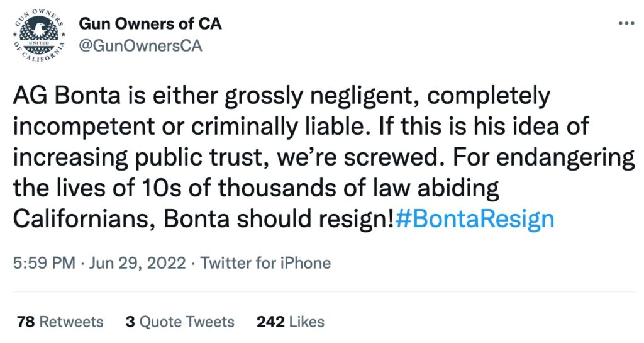The image size is (644, 343).
Task: Show the 3 Quote Tweets
Action: pos(180,322)
